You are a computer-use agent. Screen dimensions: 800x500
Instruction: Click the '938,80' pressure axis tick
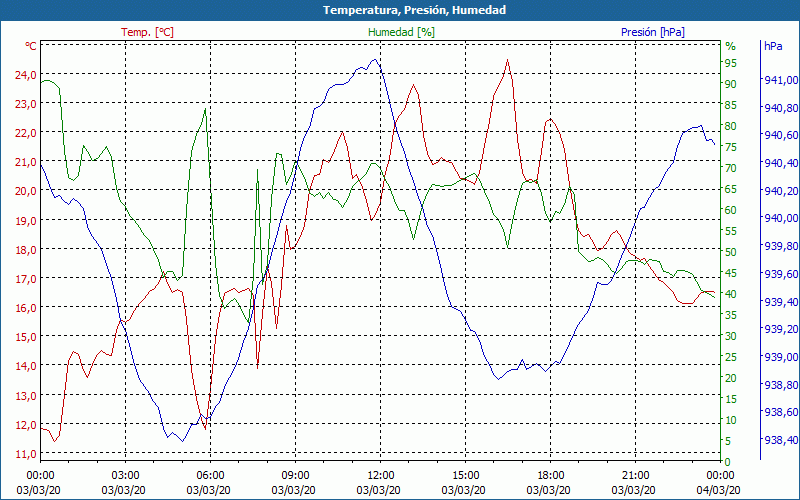coord(781,385)
